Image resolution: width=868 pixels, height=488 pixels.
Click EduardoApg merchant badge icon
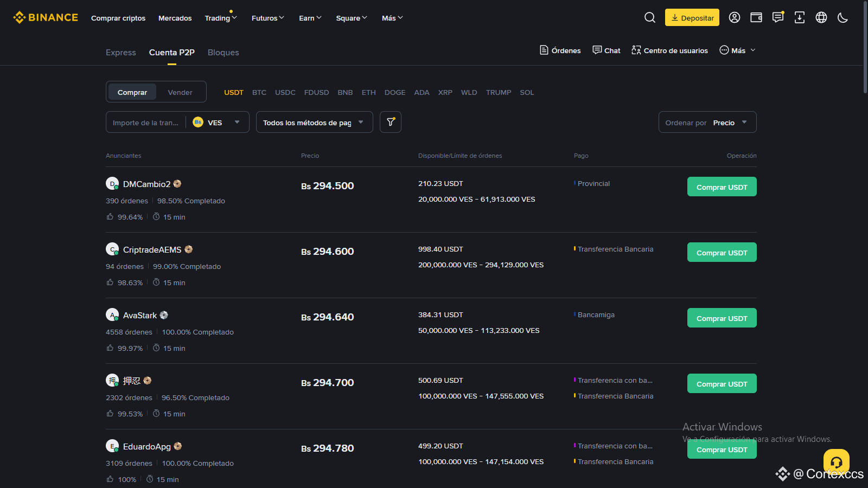click(x=178, y=446)
